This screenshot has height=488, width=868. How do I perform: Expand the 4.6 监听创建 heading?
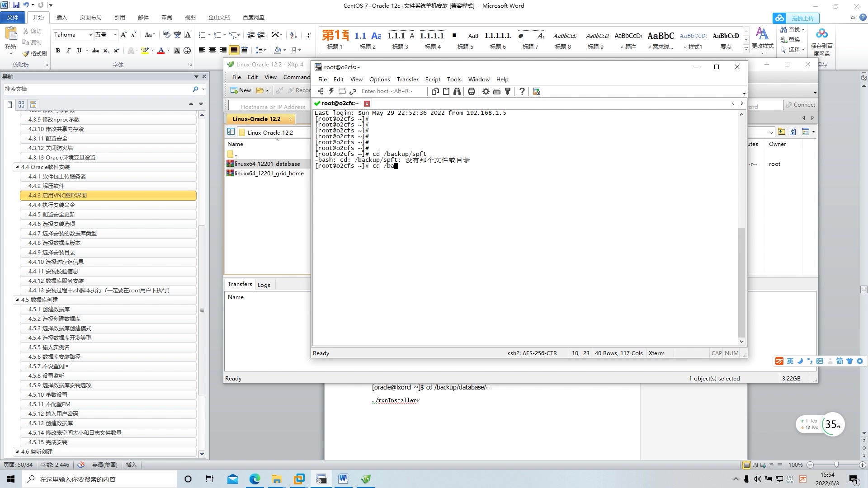(17, 452)
